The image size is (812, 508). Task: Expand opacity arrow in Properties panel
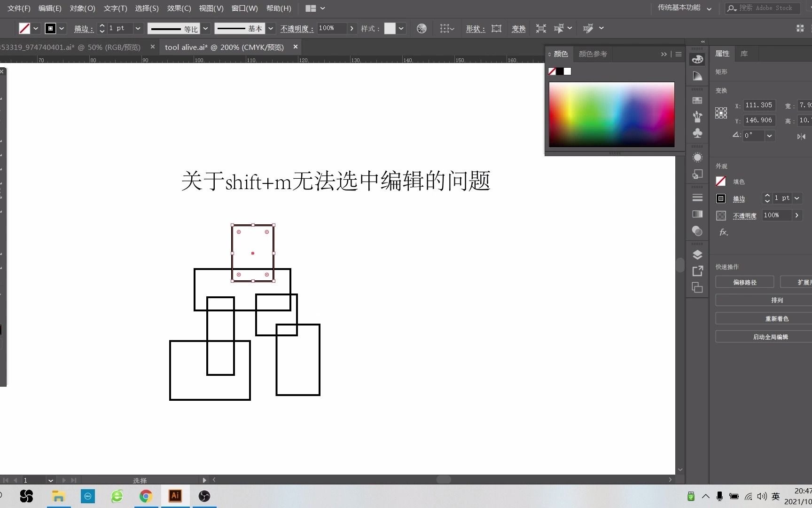pos(796,215)
